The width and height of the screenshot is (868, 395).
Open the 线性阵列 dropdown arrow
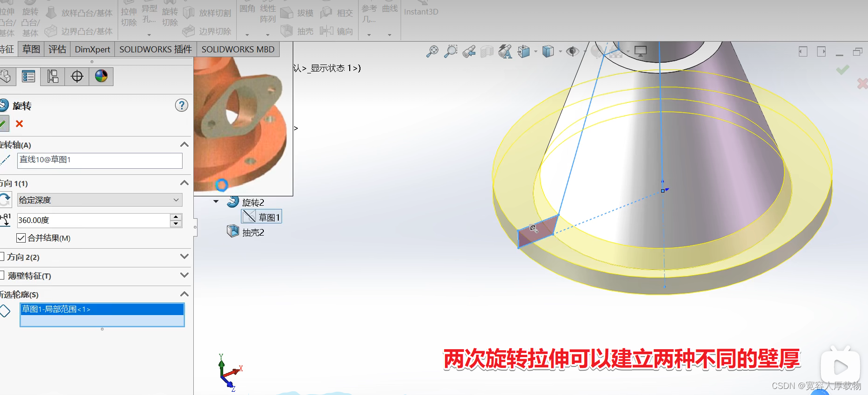pyautogui.click(x=268, y=35)
